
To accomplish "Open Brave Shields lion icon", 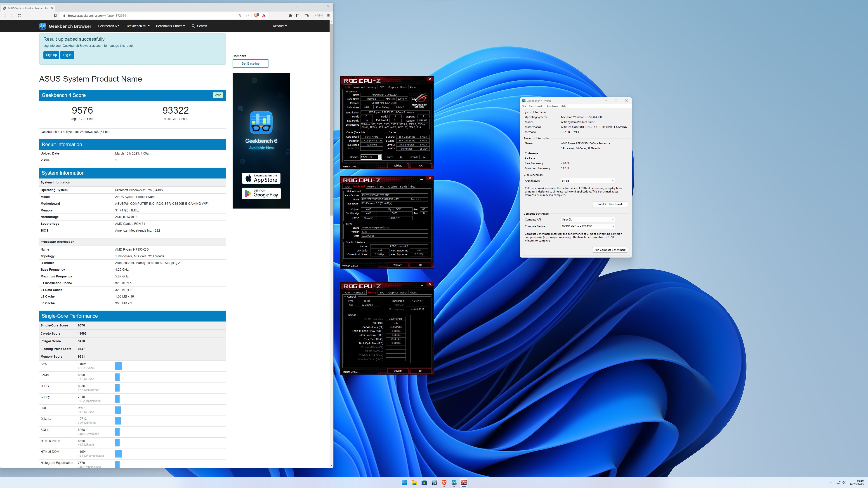I will pos(257,16).
